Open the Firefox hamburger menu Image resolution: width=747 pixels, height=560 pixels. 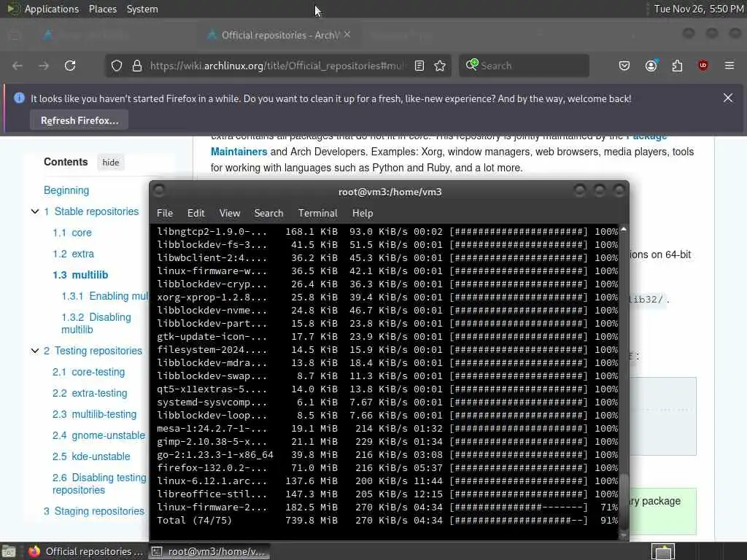729,65
